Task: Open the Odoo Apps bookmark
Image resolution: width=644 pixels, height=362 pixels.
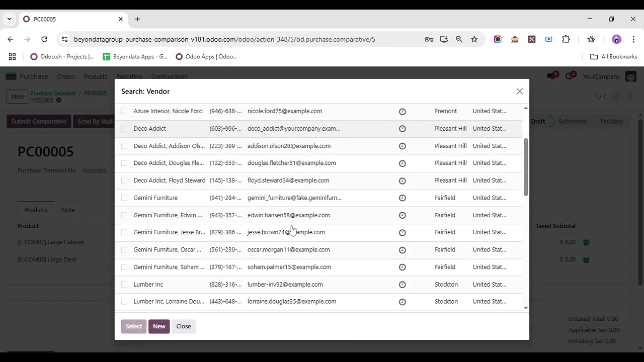Action: pos(206,57)
